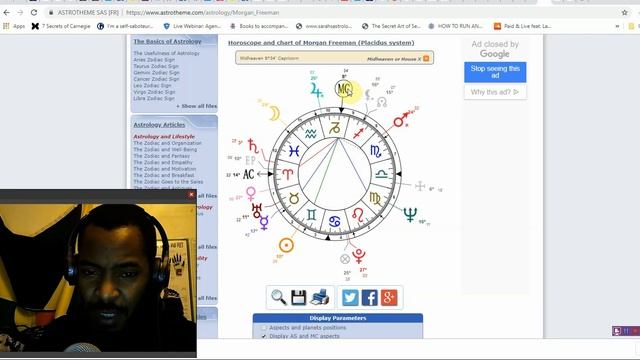The height and width of the screenshot is (360, 640).
Task: Close the Midheaven info tooltip box
Action: pyautogui.click(x=426, y=59)
